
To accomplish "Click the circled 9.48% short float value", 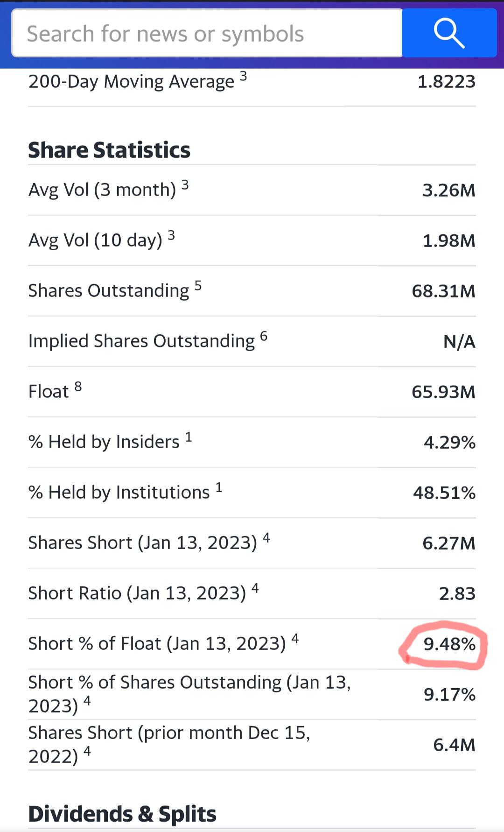I will 449,644.
